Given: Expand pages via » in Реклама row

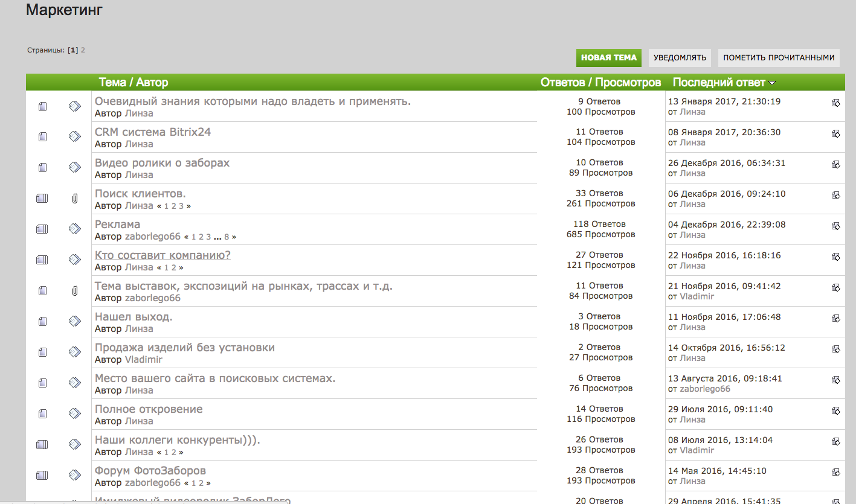Looking at the screenshot, I should click(234, 237).
